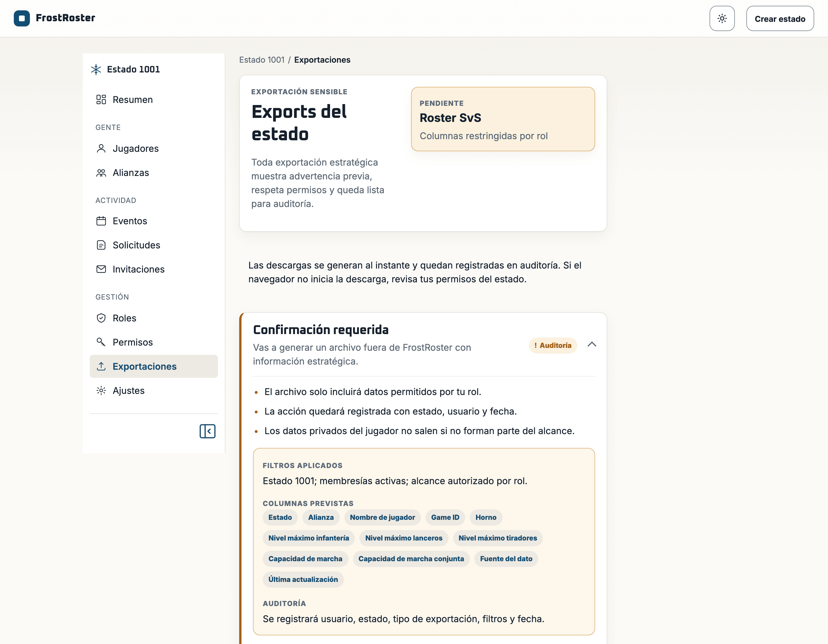
Task: Click the Exportaciones breadcrumb
Action: (x=322, y=60)
